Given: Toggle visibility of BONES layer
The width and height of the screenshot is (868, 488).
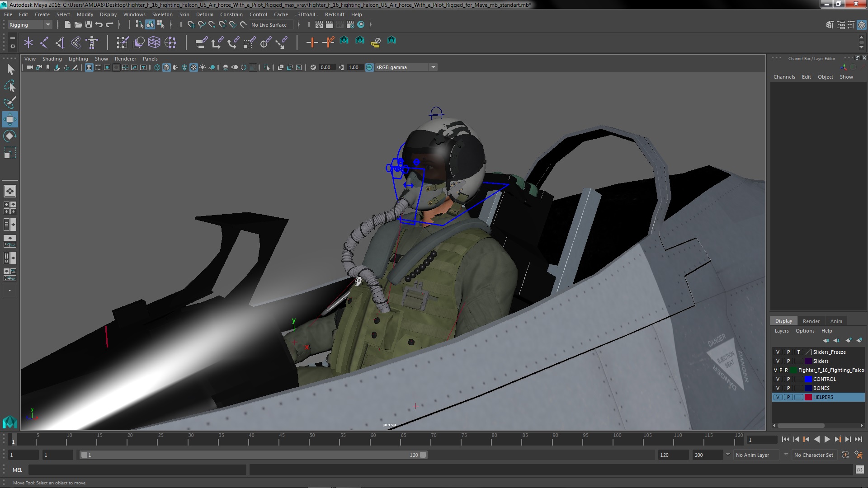Looking at the screenshot, I should click(x=778, y=388).
